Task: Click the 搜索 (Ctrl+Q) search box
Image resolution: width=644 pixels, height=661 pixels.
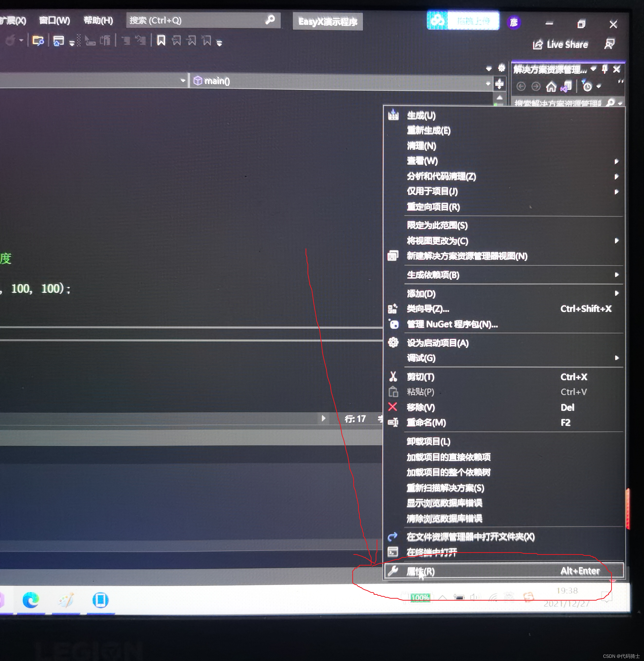Action: 196,21
